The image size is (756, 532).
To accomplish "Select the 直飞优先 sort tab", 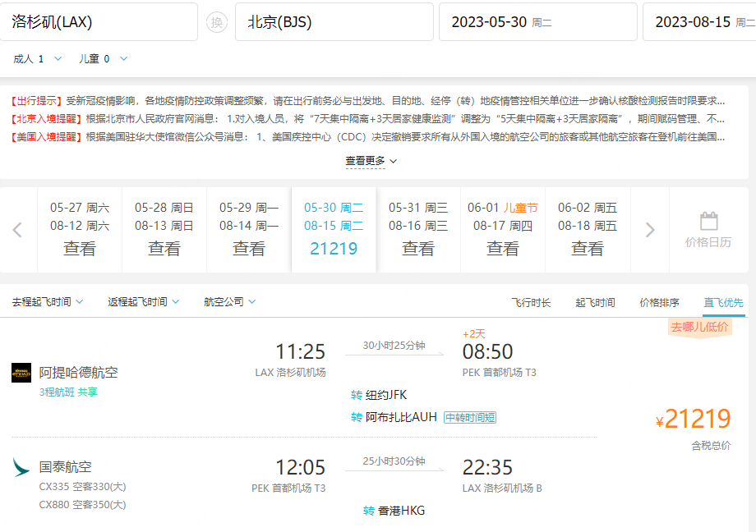I will click(723, 303).
